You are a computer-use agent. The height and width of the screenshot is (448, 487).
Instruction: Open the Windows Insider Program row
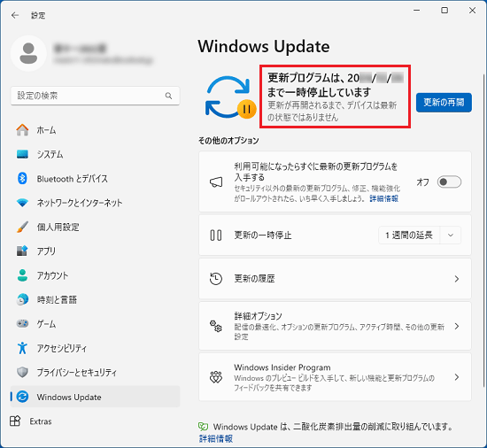(x=335, y=377)
